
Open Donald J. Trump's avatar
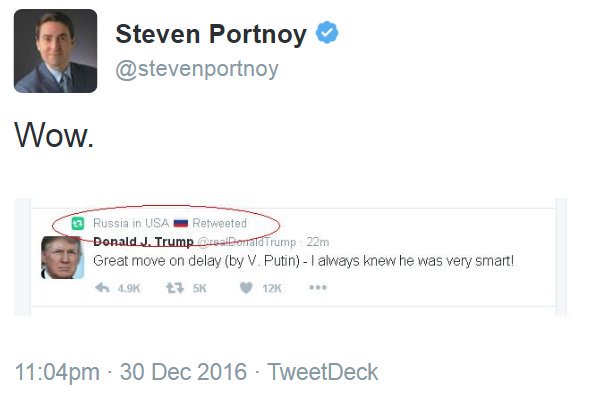pos(62,257)
